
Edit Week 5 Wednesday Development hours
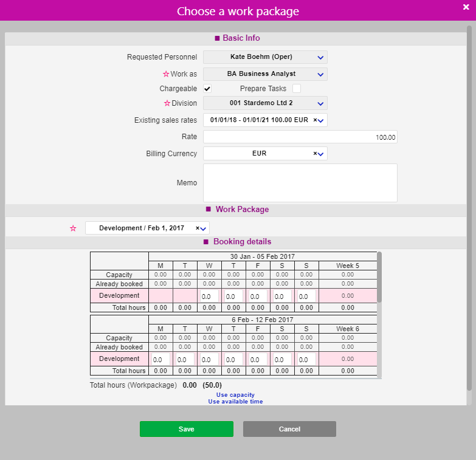209,296
